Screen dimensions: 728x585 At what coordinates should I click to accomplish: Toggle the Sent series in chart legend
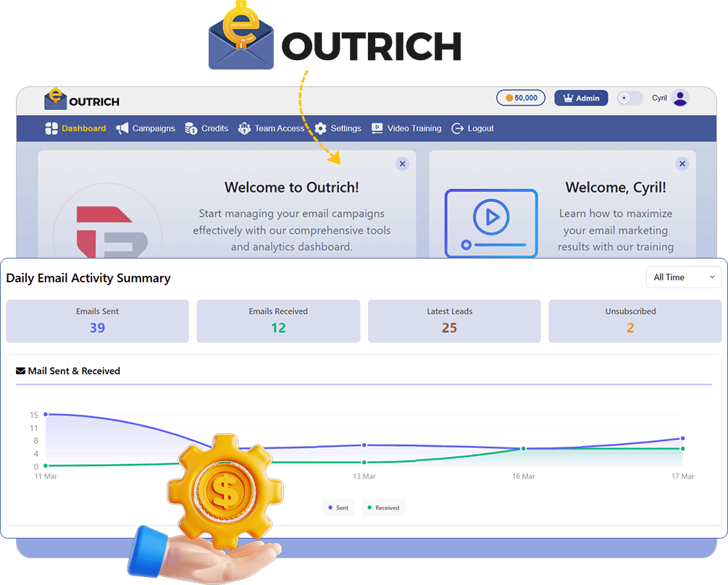(338, 508)
